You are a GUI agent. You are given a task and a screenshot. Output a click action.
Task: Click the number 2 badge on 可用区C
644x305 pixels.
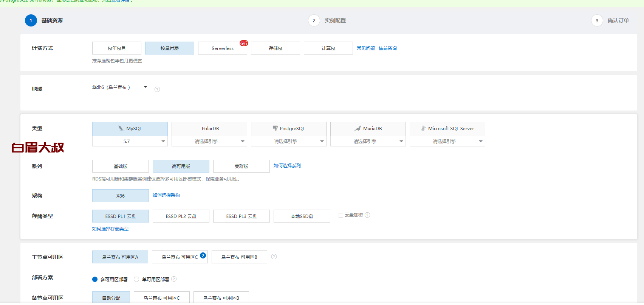(203, 255)
